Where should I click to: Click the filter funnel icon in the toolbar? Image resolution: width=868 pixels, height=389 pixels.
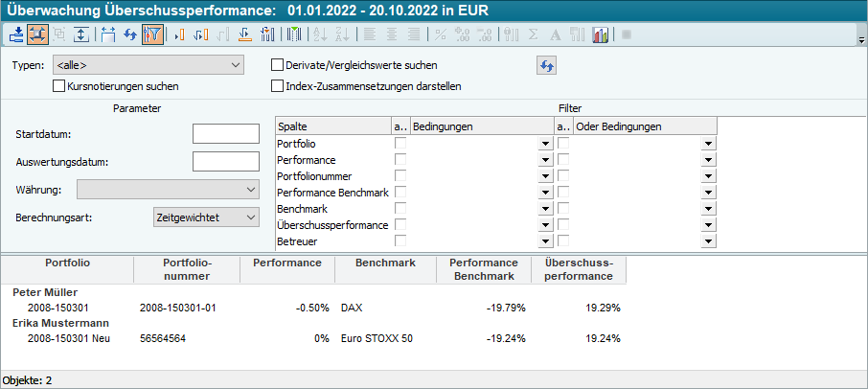click(x=151, y=34)
